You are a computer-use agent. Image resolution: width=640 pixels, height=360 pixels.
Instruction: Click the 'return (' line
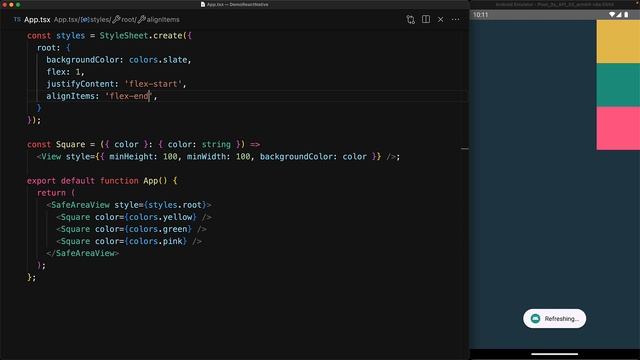(56, 193)
